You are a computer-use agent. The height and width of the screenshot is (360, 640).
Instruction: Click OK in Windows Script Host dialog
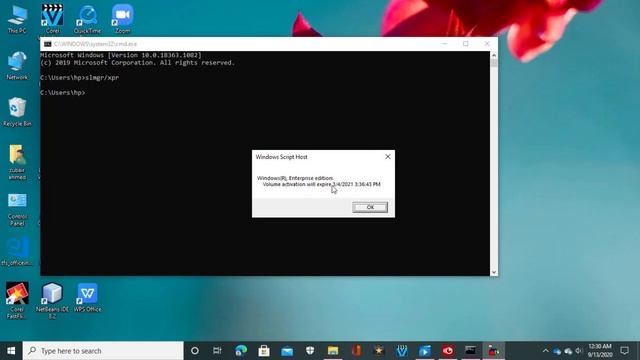pos(370,207)
